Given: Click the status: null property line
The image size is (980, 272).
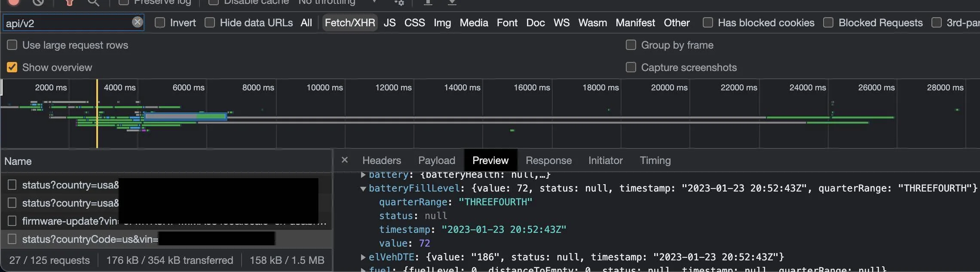Looking at the screenshot, I should tap(413, 216).
